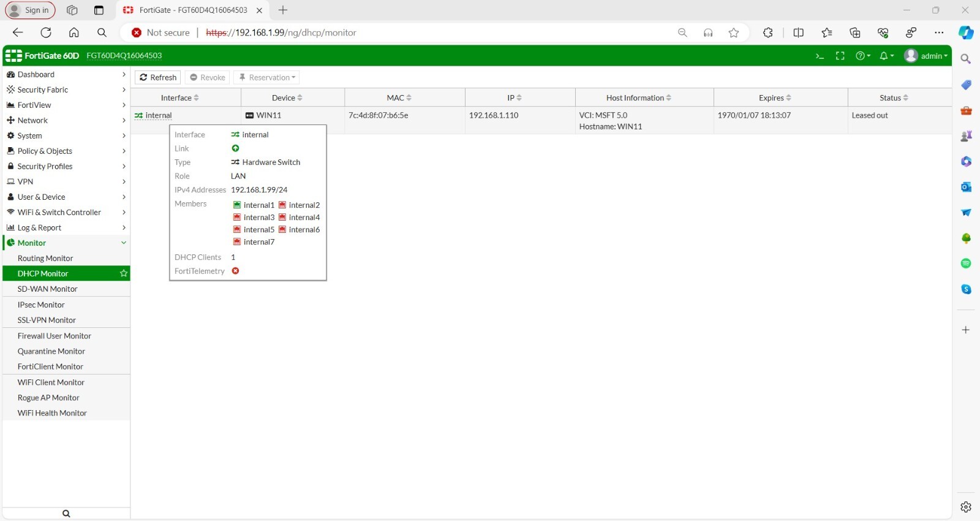Viewport: 980px width, 521px height.
Task: Collapse the Monitor menu
Action: click(66, 243)
